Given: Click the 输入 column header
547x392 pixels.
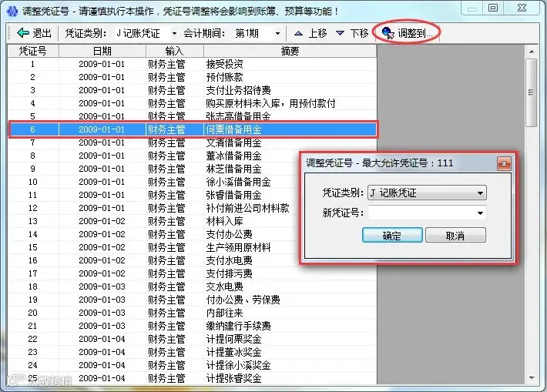Looking at the screenshot, I should [174, 51].
